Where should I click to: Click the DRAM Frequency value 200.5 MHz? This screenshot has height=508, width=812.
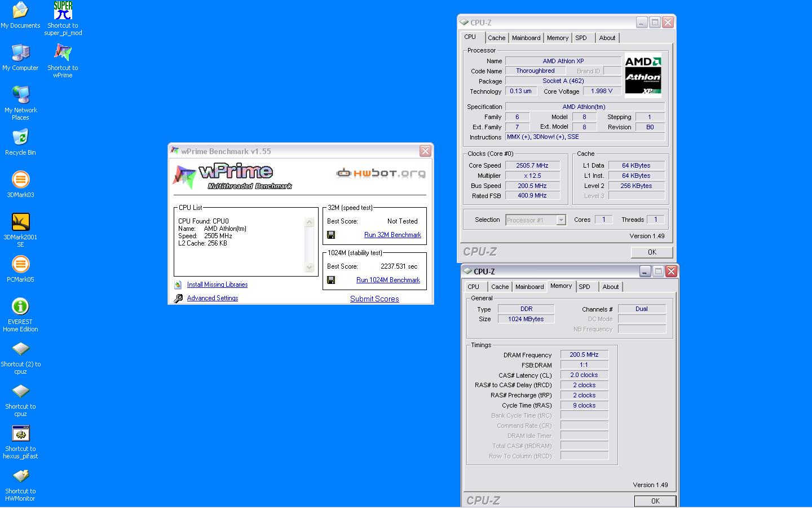click(x=584, y=354)
